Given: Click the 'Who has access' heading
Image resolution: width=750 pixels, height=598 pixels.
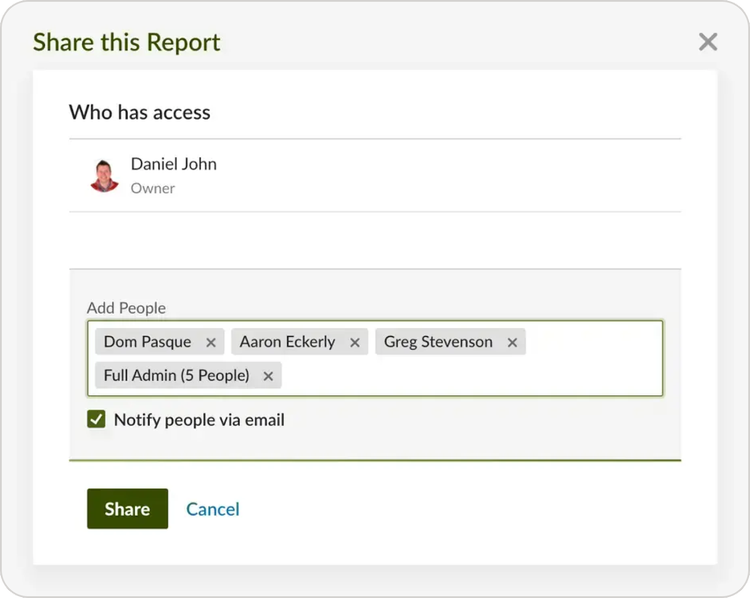Looking at the screenshot, I should pos(139,112).
